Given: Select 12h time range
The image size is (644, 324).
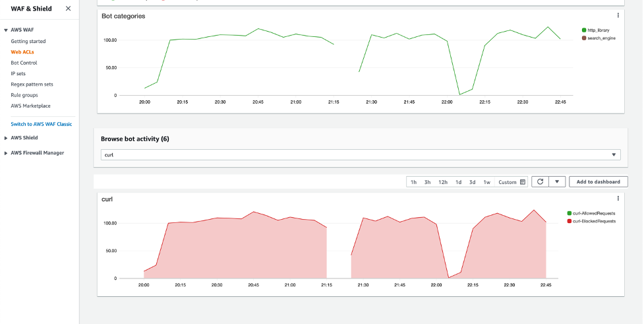Looking at the screenshot, I should coord(443,181).
